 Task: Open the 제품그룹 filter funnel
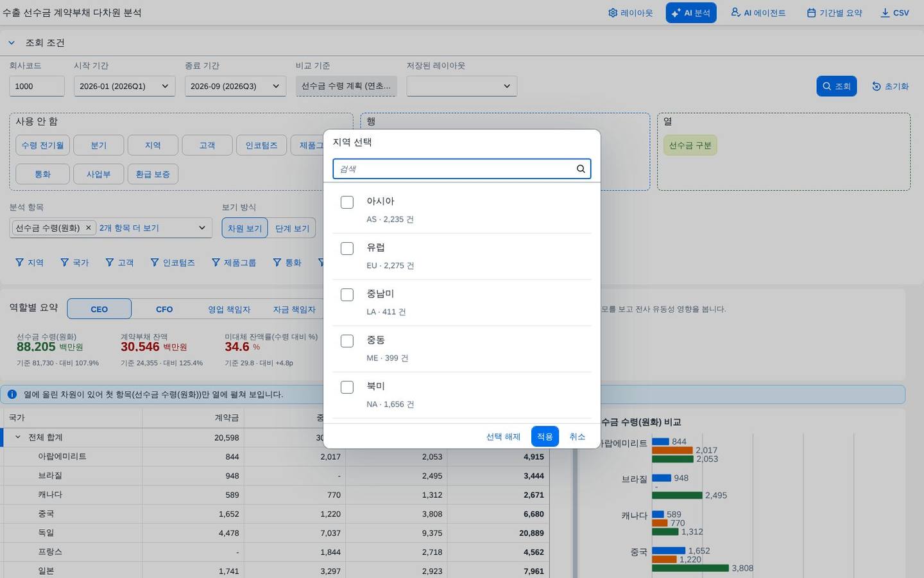[234, 263]
